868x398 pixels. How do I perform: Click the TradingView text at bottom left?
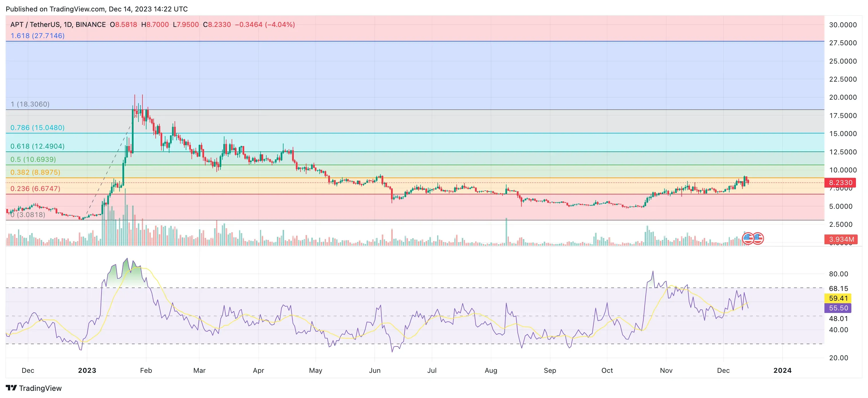click(40, 388)
